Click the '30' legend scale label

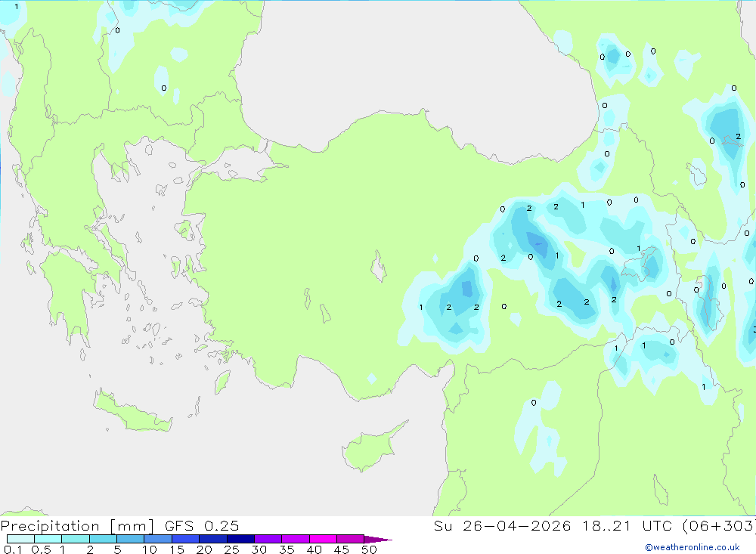259,549
